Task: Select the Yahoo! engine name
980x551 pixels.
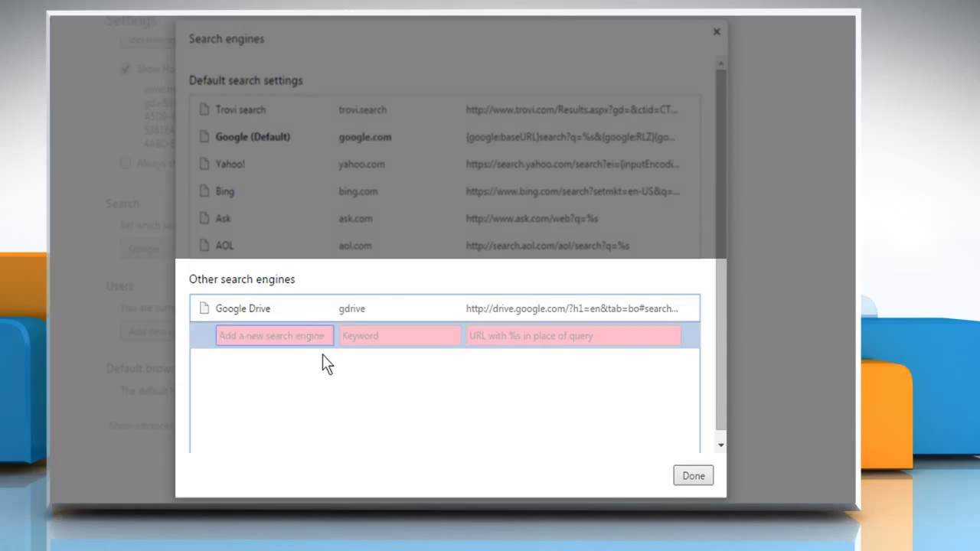Action: 230,164
